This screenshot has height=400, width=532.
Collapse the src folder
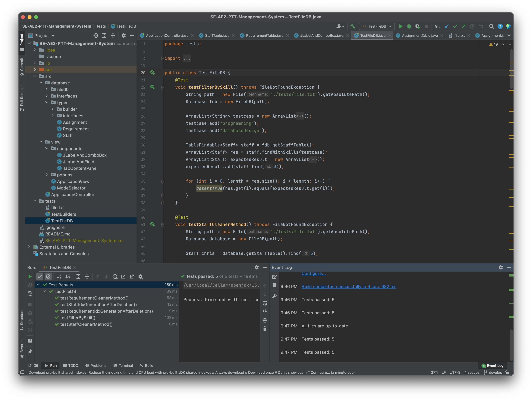35,76
